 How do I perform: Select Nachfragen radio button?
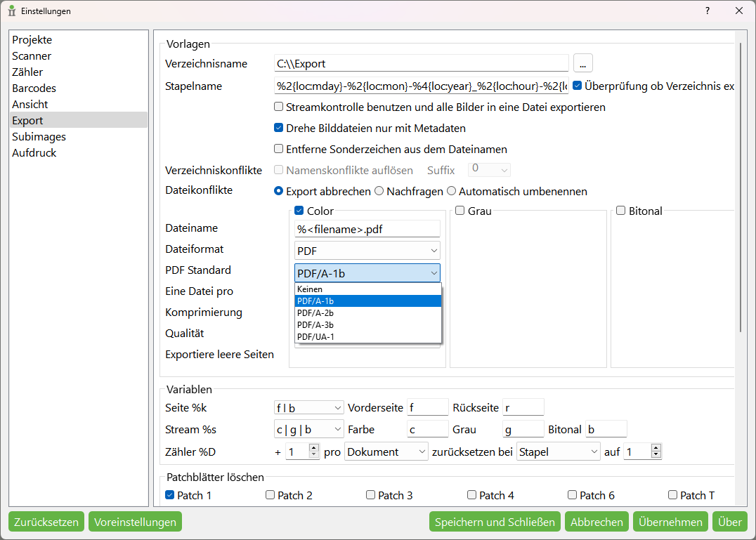click(x=379, y=191)
